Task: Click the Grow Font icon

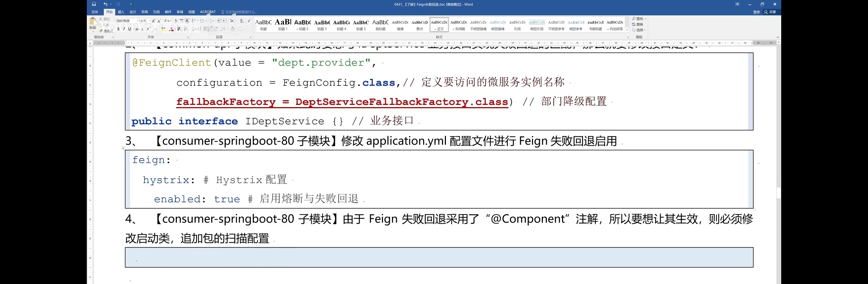Action: (154, 21)
